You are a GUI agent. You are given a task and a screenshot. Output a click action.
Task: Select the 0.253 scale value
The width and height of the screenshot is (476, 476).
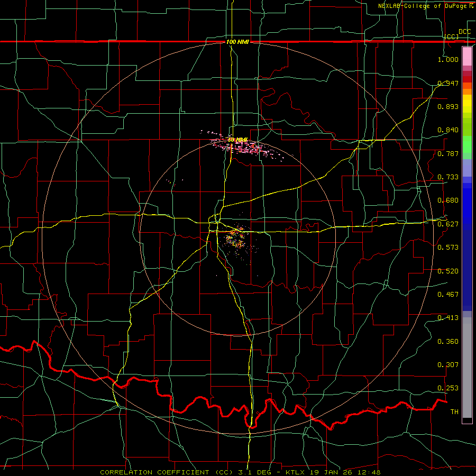point(448,388)
